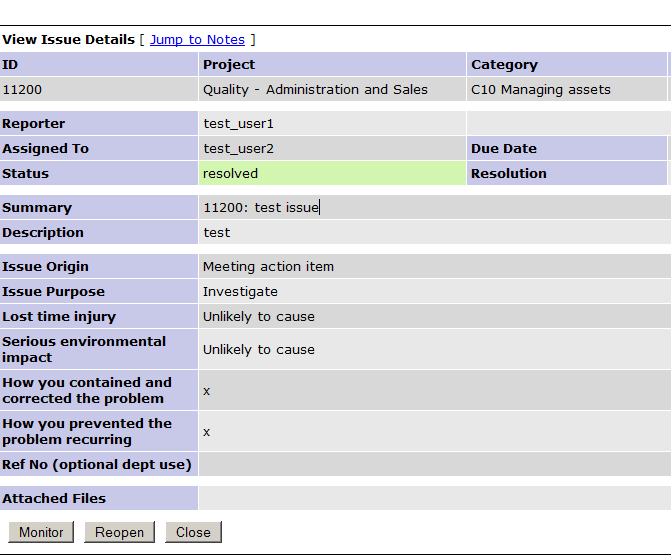Click reporter name test_user1
The image size is (671, 557).
(238, 124)
